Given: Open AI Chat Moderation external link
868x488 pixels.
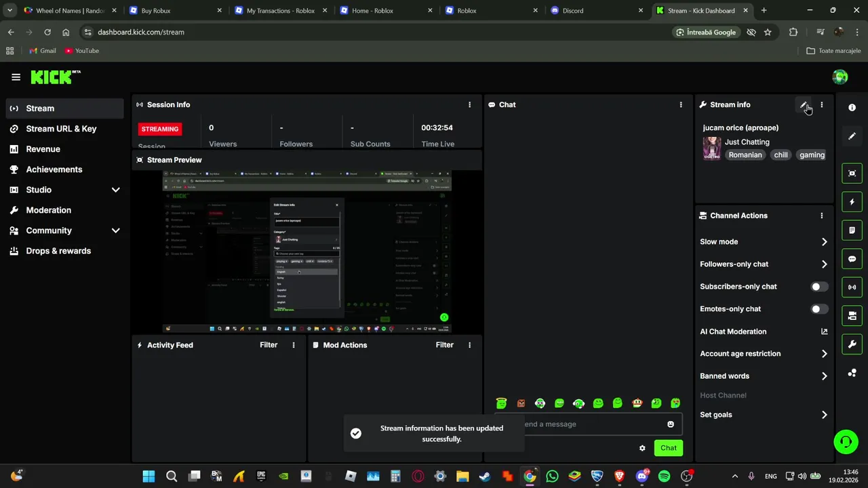Looking at the screenshot, I should pyautogui.click(x=824, y=331).
